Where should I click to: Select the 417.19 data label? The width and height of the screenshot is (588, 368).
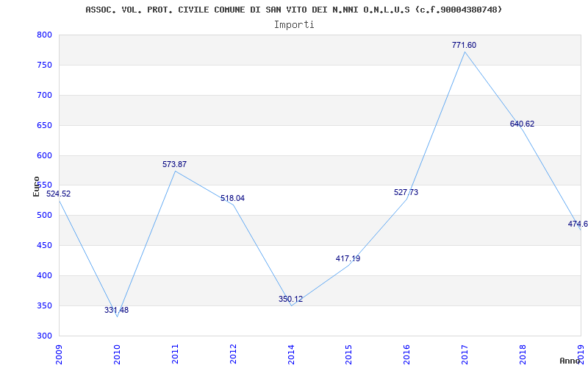point(348,258)
